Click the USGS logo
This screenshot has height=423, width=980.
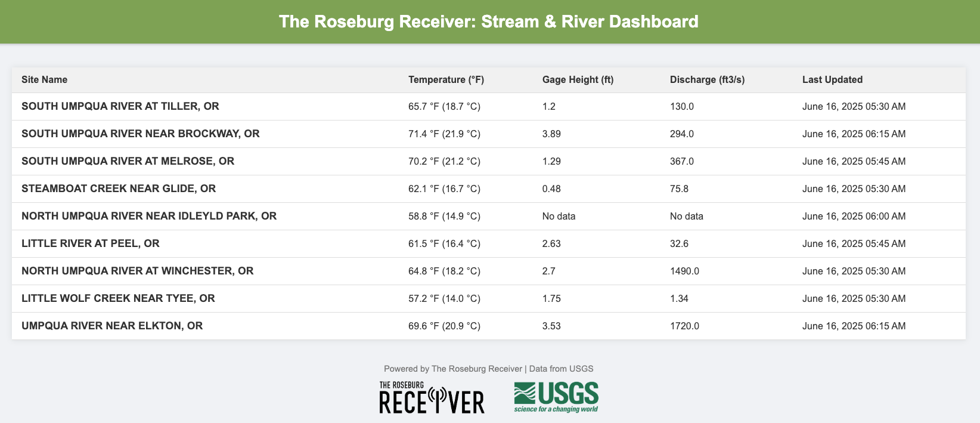click(x=556, y=397)
